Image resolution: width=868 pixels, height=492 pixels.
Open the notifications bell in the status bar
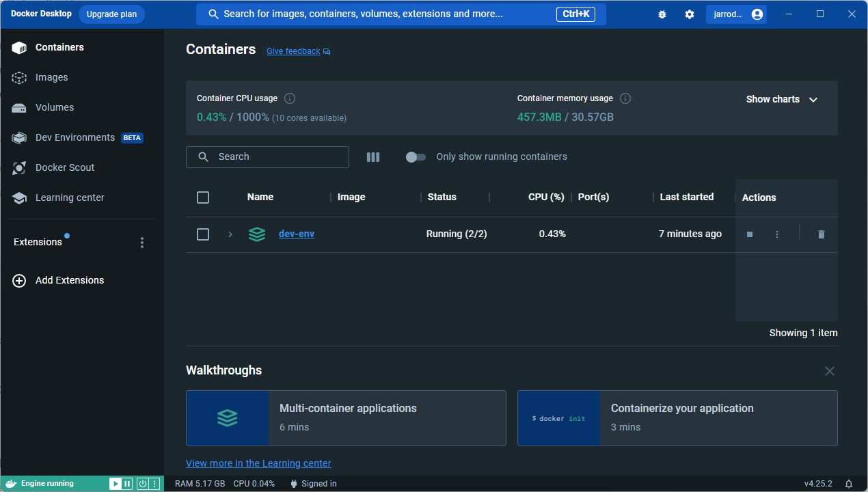click(x=849, y=484)
